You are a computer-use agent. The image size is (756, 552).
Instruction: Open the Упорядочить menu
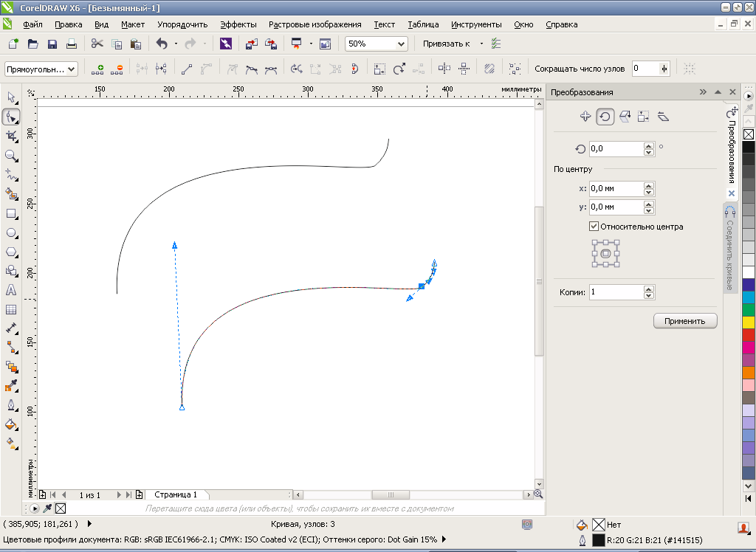pos(182,24)
